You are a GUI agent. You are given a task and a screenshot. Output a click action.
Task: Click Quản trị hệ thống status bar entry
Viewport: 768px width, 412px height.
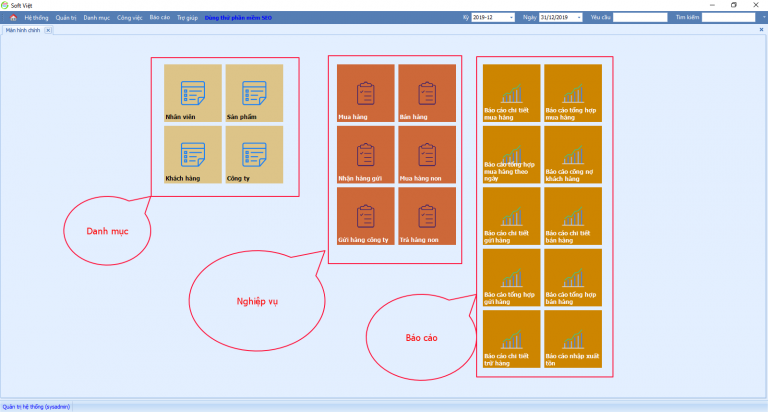(x=36, y=407)
